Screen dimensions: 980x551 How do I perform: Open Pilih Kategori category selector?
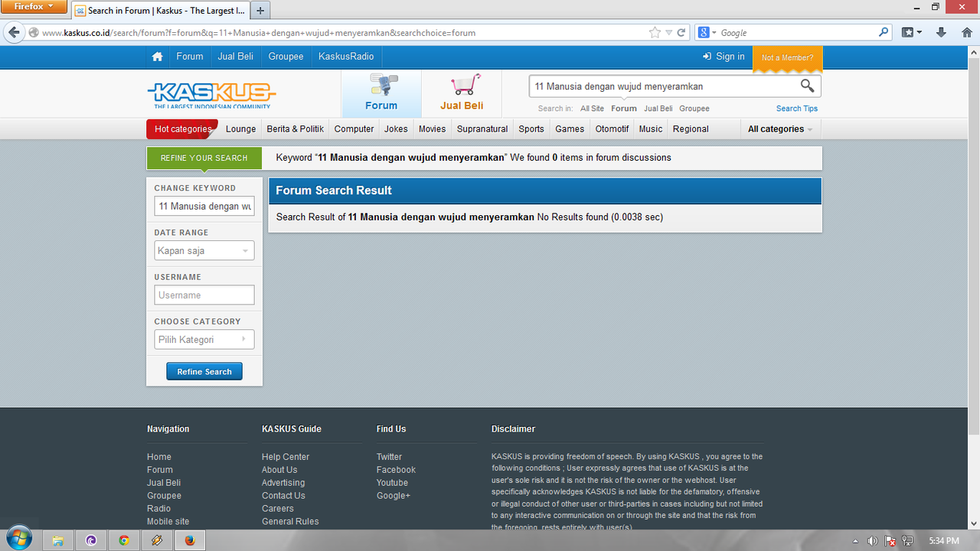(204, 340)
